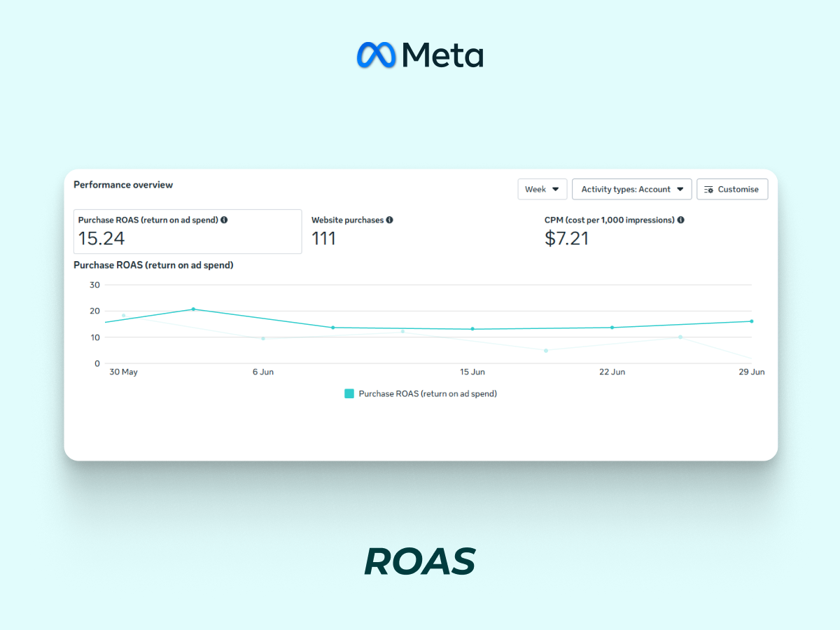
Task: Click the chart data point at 29 Jun
Action: coord(751,321)
